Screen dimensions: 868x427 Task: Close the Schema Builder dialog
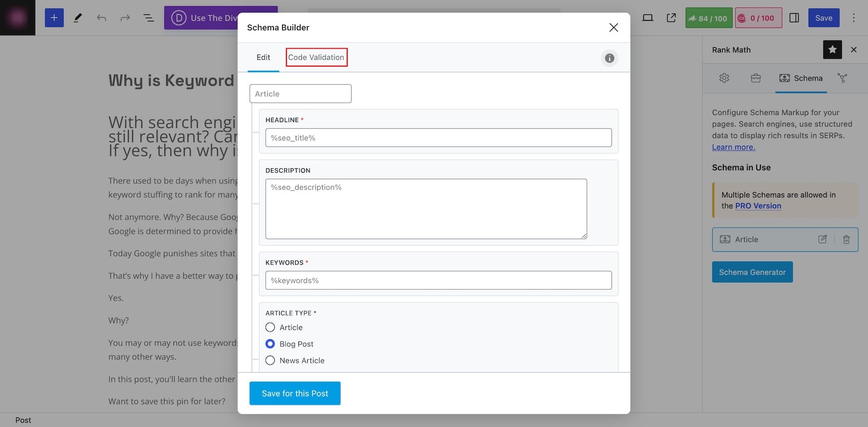click(x=613, y=28)
